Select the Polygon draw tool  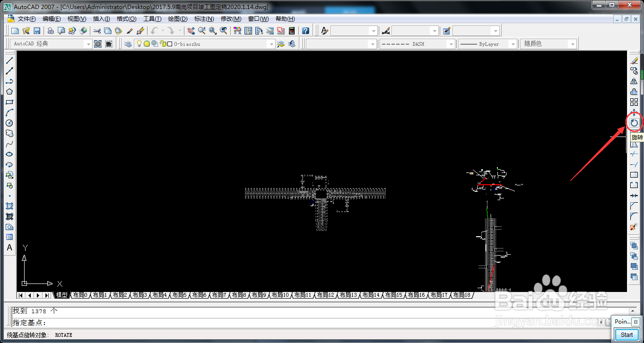pos(9,92)
